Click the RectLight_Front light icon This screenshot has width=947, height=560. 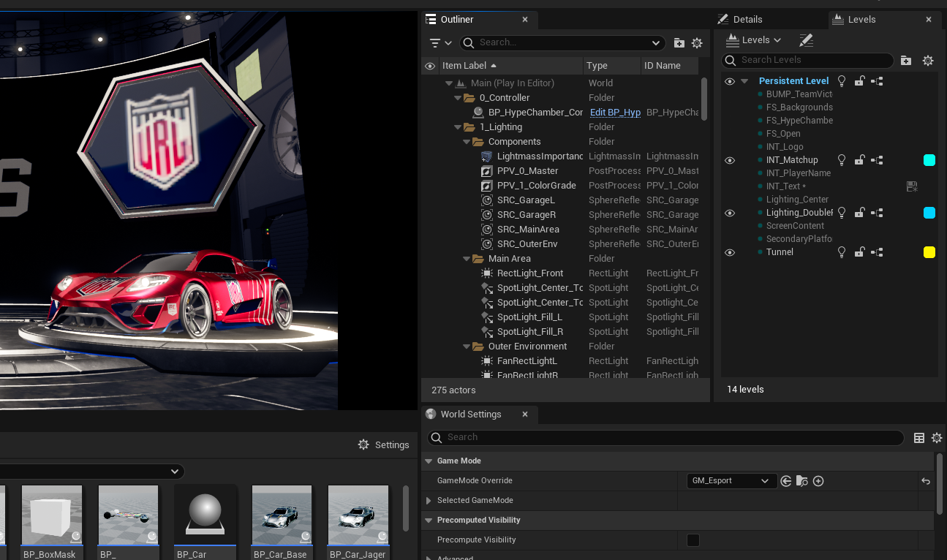tap(487, 273)
